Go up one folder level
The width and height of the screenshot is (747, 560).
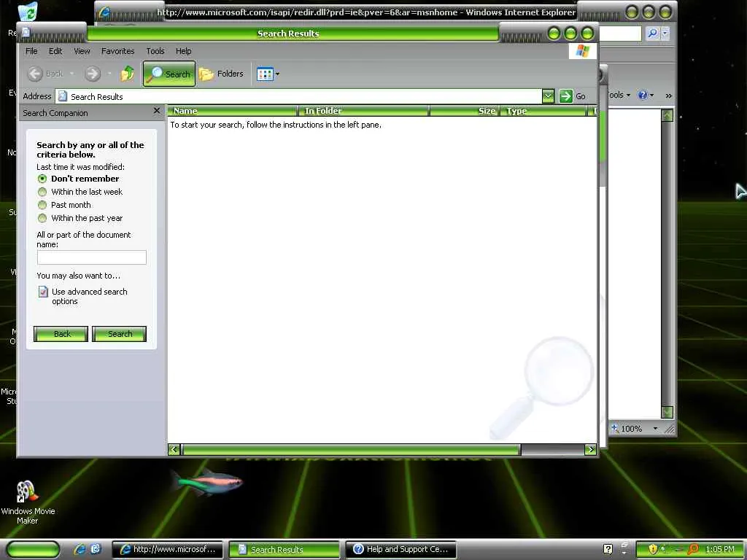click(127, 74)
